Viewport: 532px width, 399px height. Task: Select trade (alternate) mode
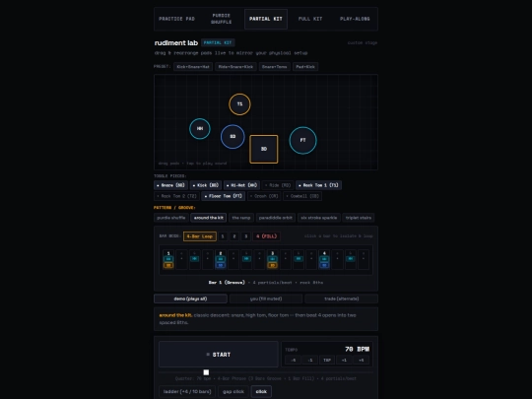pyautogui.click(x=341, y=299)
